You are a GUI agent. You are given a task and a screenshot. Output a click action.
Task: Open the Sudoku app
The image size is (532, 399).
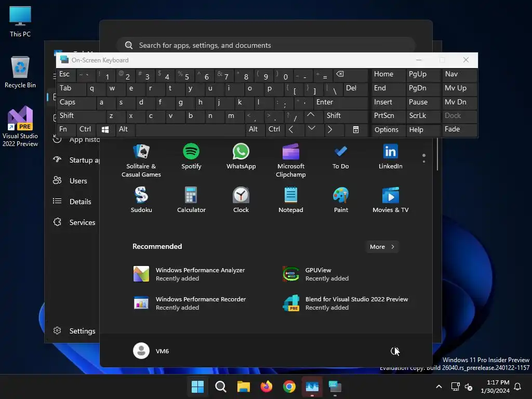point(141,200)
